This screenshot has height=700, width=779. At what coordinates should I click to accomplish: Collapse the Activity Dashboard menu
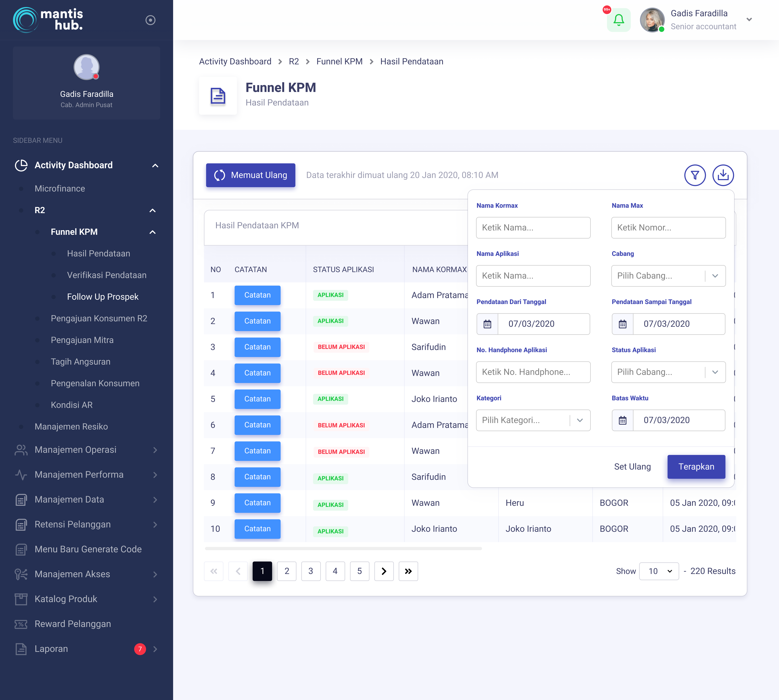tap(155, 165)
